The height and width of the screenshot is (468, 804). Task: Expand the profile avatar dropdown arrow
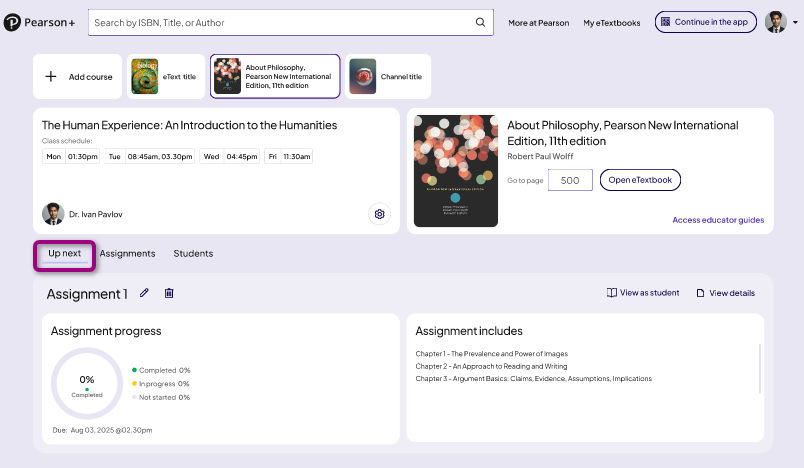coord(795,22)
